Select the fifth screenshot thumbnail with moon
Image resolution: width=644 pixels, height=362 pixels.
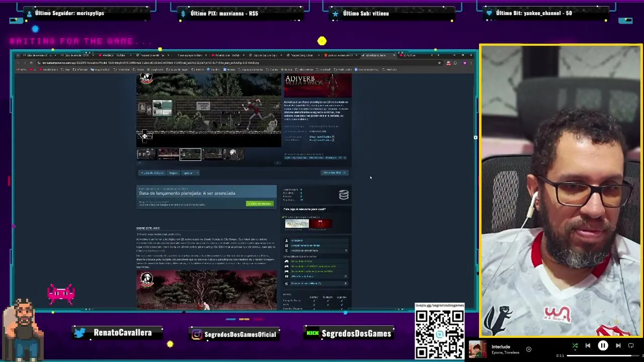tap(233, 154)
